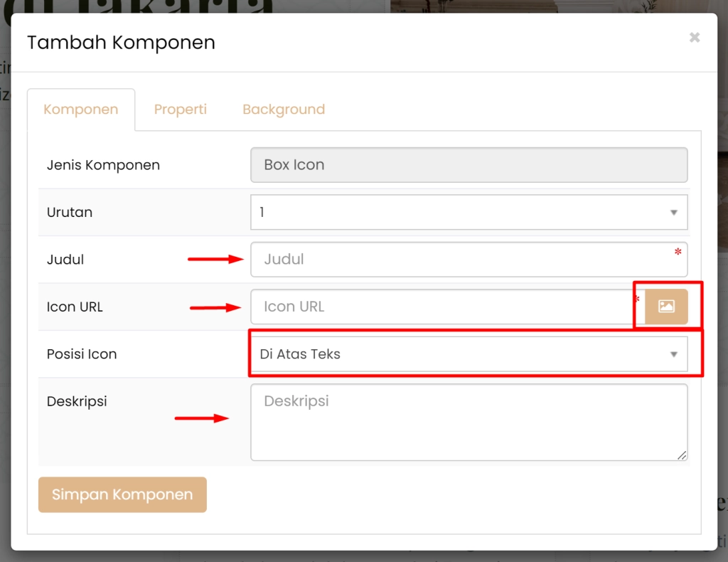Select the Komponen tab
The height and width of the screenshot is (562, 728).
point(81,110)
